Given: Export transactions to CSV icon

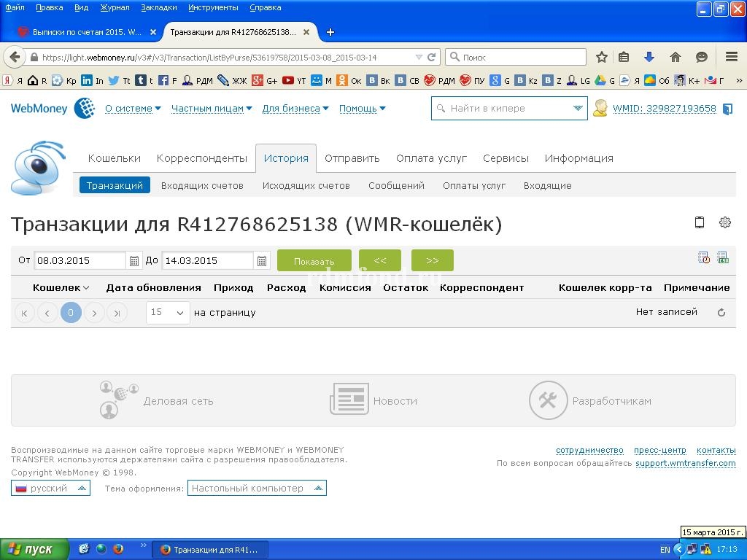Looking at the screenshot, I should (723, 257).
